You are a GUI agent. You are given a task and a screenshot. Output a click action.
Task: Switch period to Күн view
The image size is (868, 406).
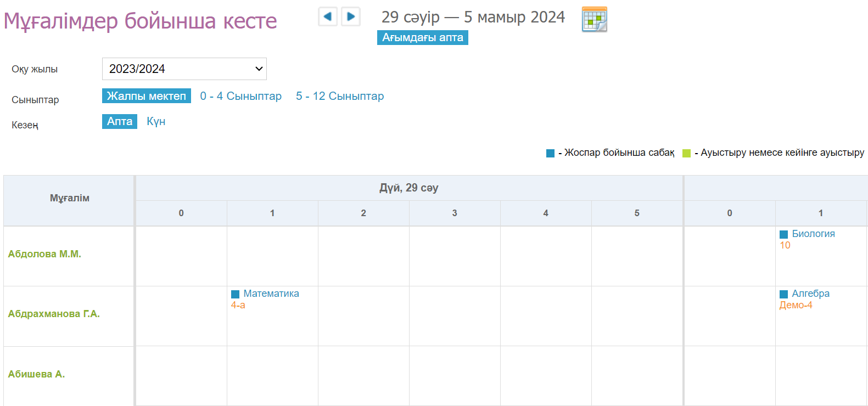(156, 121)
